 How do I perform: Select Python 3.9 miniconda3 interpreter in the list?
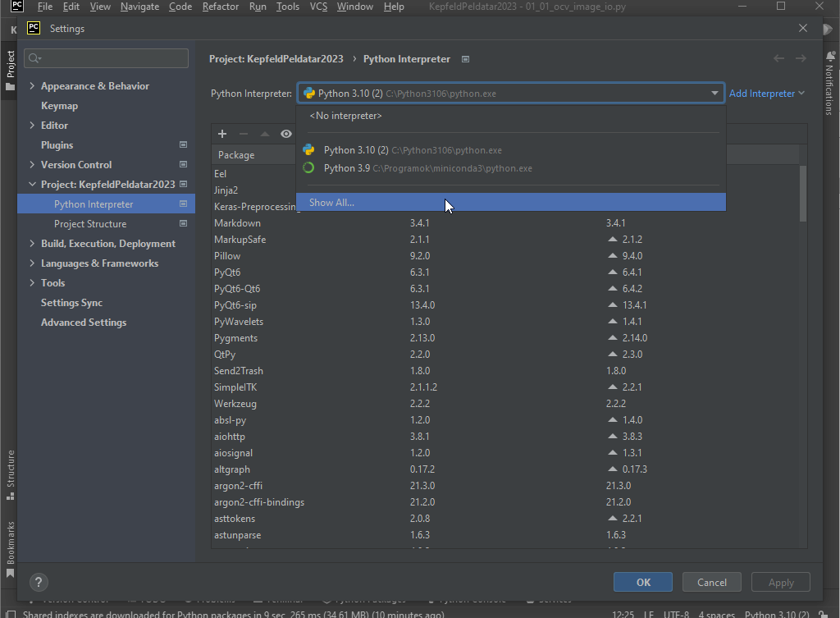(511, 168)
